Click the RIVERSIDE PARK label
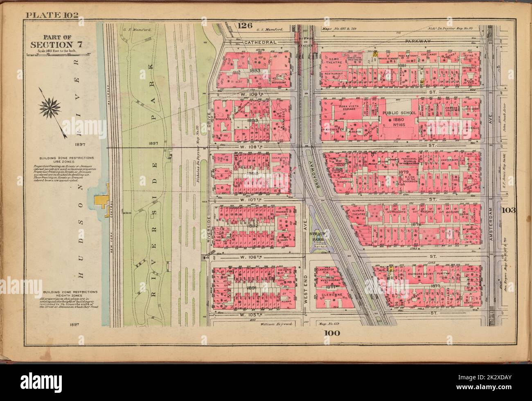Image resolution: width=532 pixels, height=401 pixels. pyautogui.click(x=154, y=180)
